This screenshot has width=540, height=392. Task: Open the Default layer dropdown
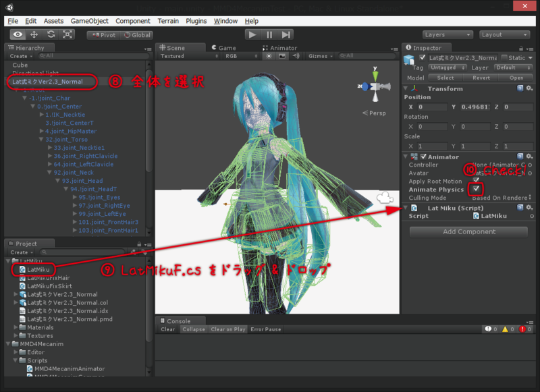(x=513, y=67)
